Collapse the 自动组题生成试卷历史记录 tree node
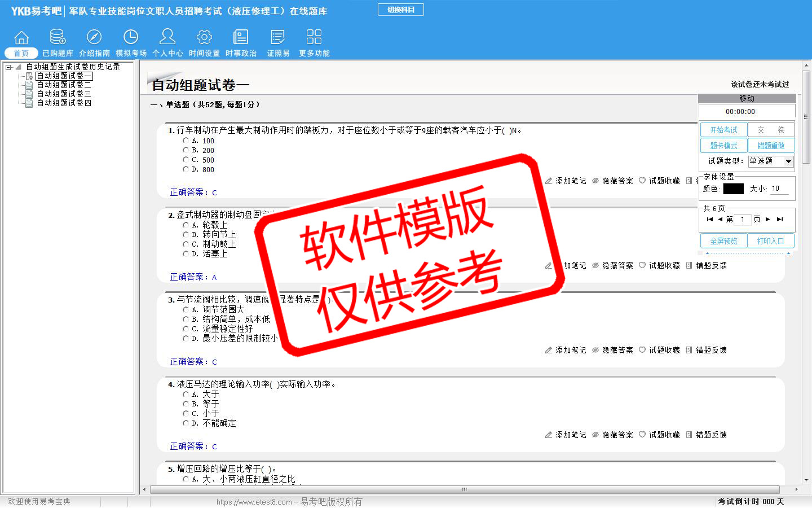Screen dimensions: 812x508 click(x=8, y=67)
